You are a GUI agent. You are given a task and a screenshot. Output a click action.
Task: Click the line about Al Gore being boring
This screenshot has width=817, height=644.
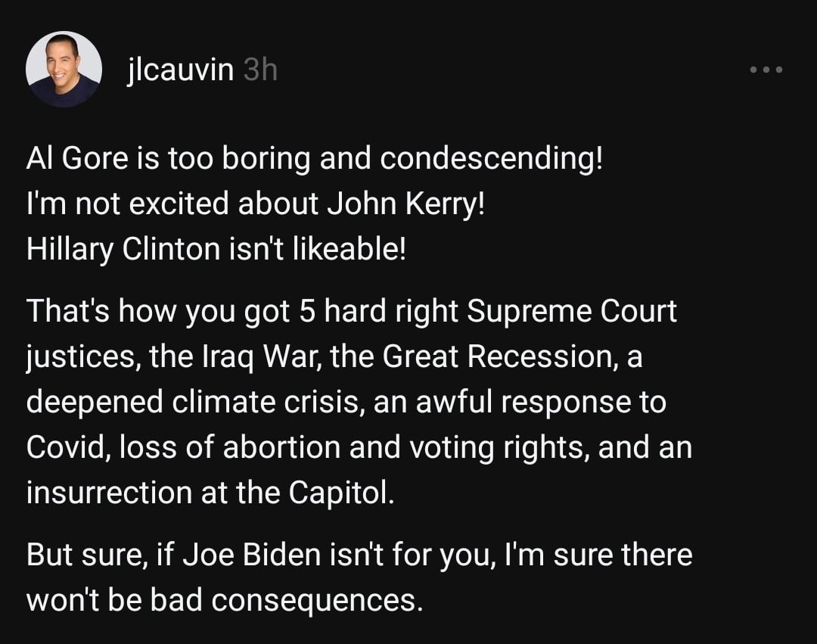pyautogui.click(x=314, y=159)
